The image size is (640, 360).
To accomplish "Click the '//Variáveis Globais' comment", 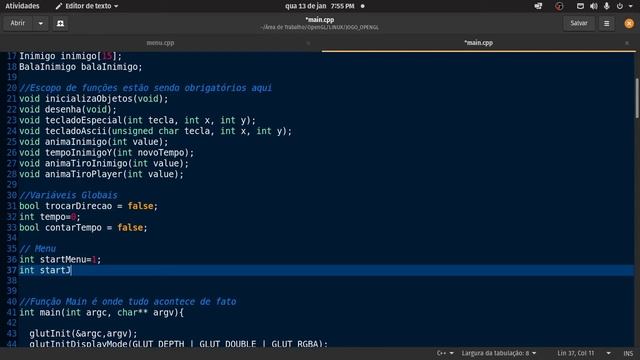I will tap(68, 196).
